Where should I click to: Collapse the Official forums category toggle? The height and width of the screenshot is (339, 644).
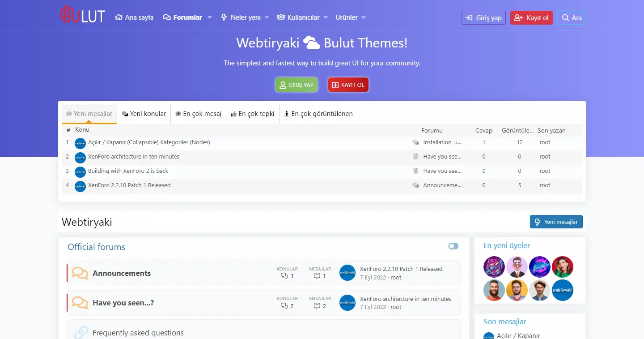453,246
